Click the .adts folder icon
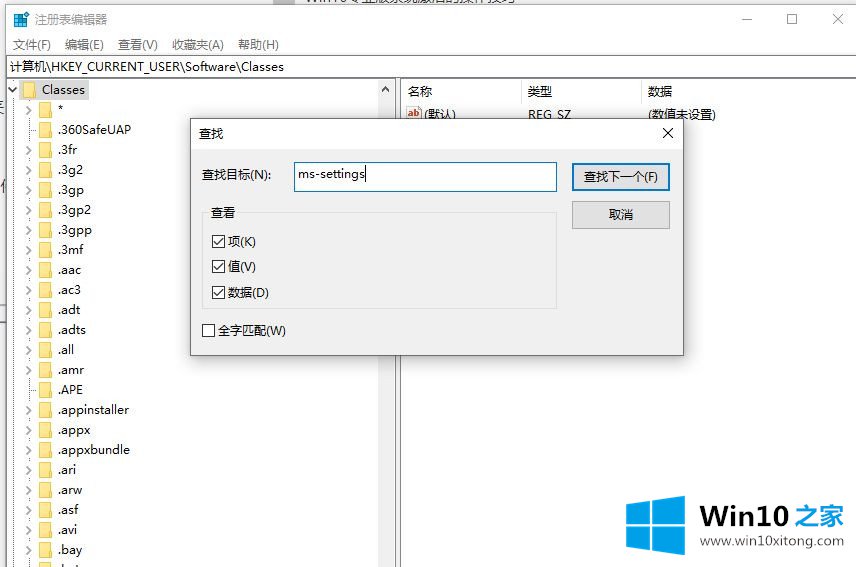Viewport: 856px width, 567px height. pyautogui.click(x=45, y=330)
